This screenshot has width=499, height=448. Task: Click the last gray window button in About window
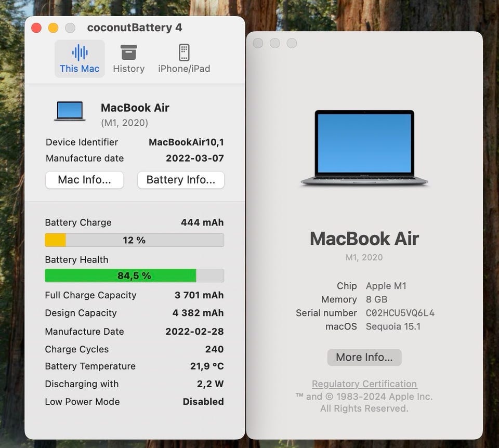click(x=292, y=43)
